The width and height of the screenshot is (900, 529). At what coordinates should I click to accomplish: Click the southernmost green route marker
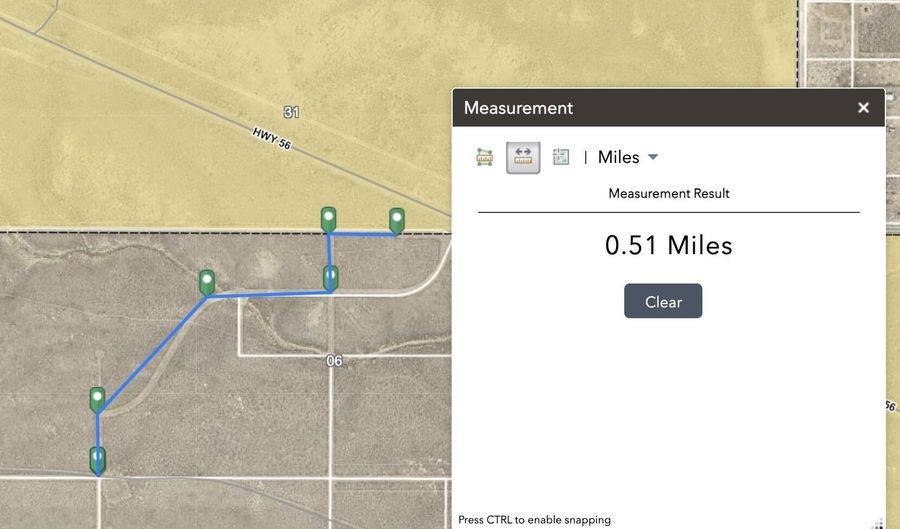[98, 460]
